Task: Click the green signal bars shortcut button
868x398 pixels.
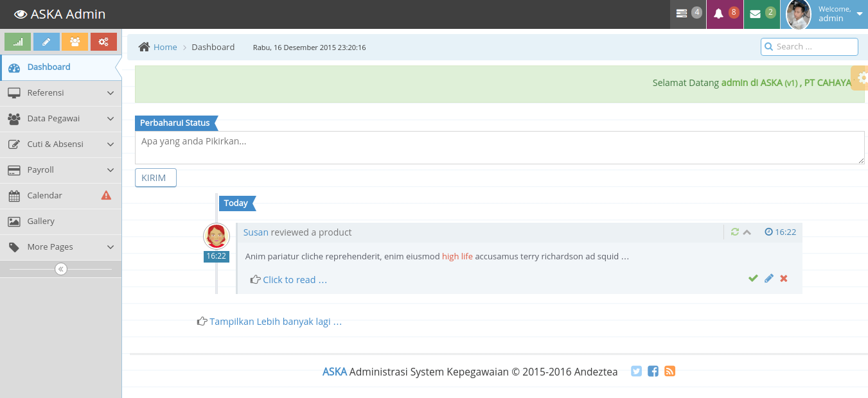Action: point(18,42)
